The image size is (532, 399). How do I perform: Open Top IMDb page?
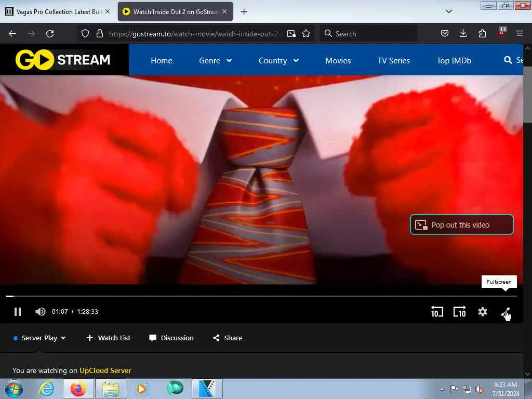[454, 60]
